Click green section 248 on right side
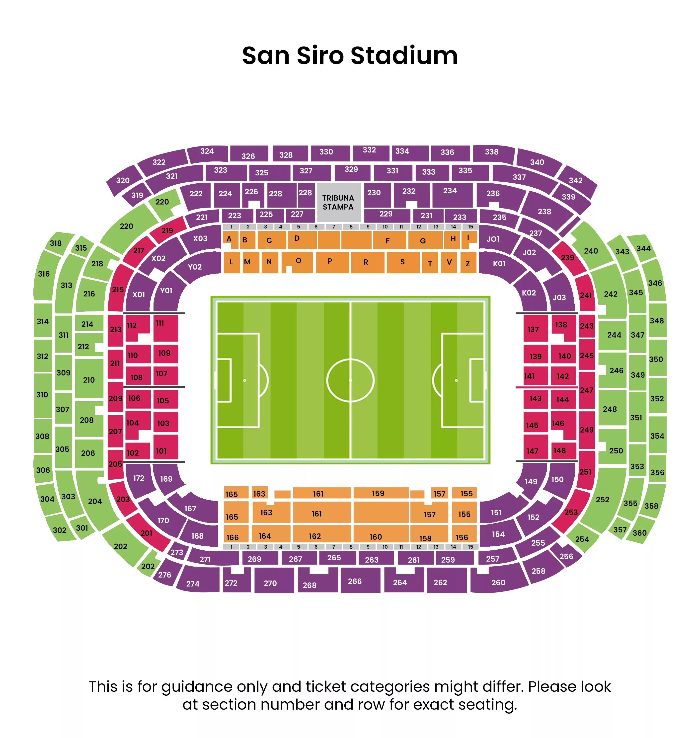The image size is (700, 738). point(610,409)
